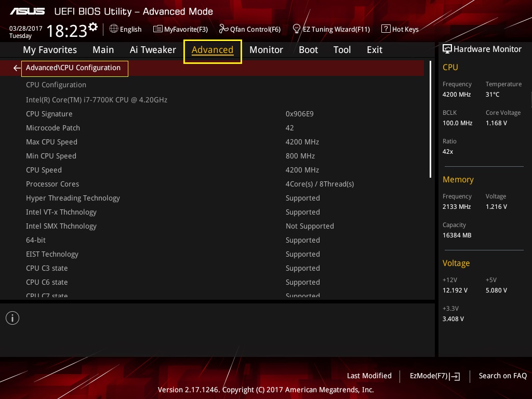Switch to EzMode(F7)

(435, 376)
